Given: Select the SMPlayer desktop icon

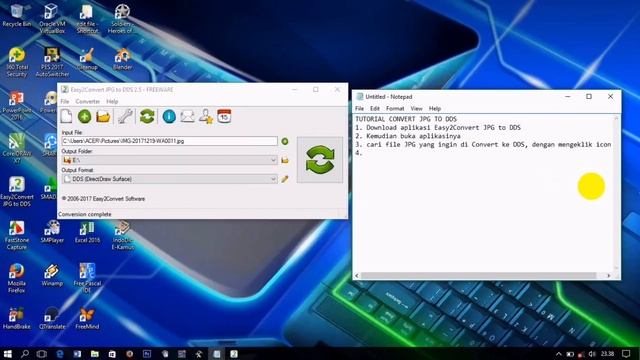Looking at the screenshot, I should 52,232.
